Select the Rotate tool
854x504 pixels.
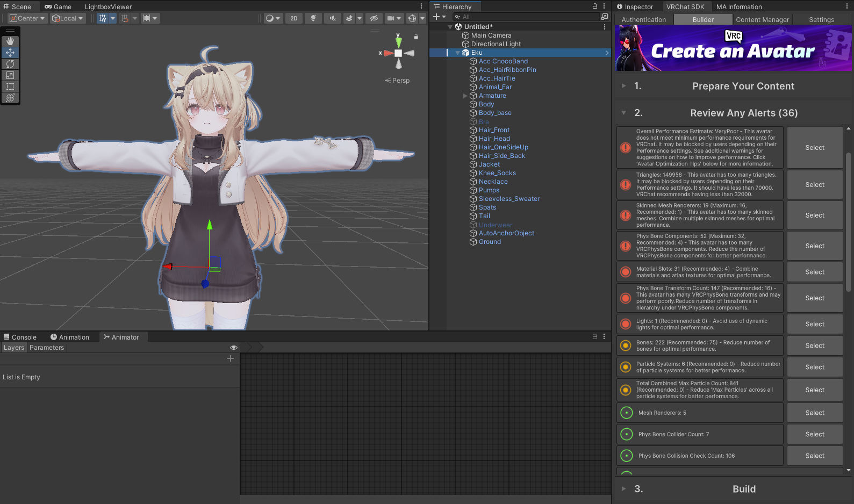click(x=10, y=64)
